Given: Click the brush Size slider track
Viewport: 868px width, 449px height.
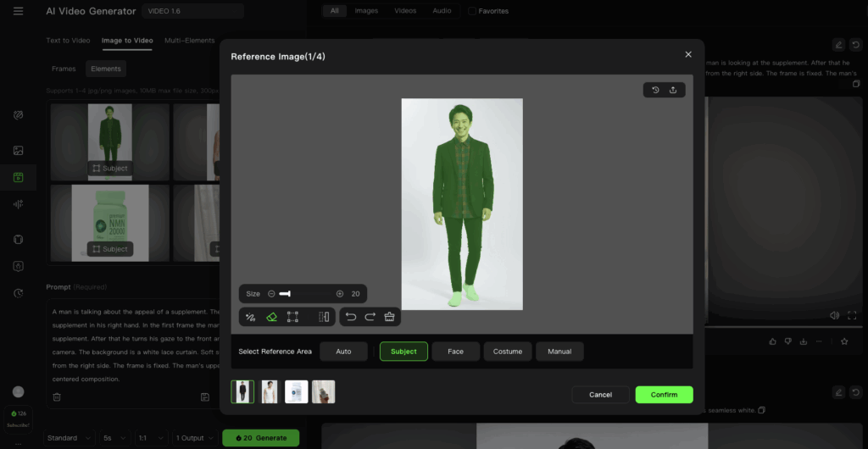Looking at the screenshot, I should (307, 294).
